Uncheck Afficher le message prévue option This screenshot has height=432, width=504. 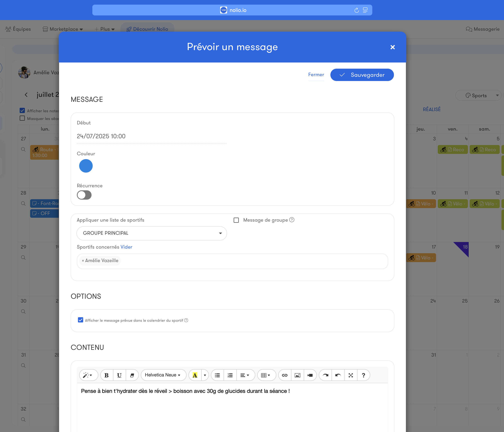pos(81,320)
